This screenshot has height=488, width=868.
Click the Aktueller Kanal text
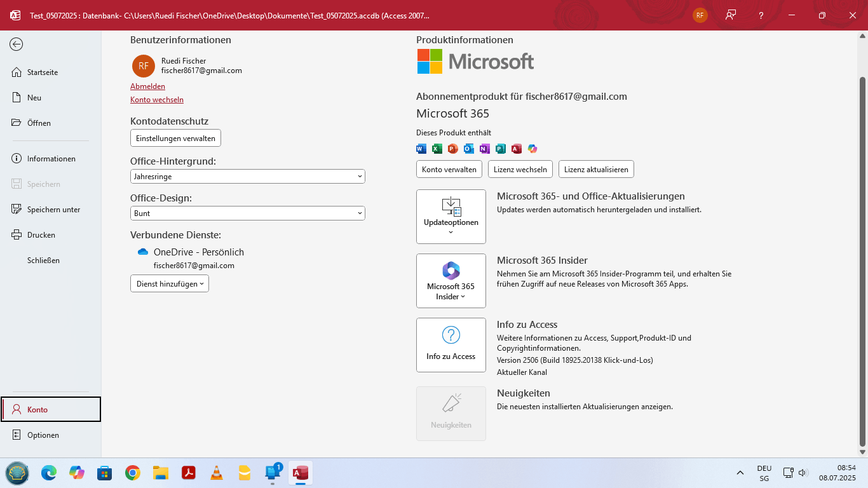[522, 372]
